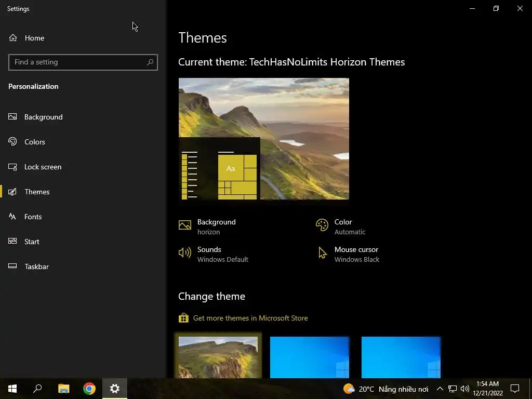Click the Color palette icon under theme preview
The width and height of the screenshot is (532, 399).
click(x=322, y=225)
